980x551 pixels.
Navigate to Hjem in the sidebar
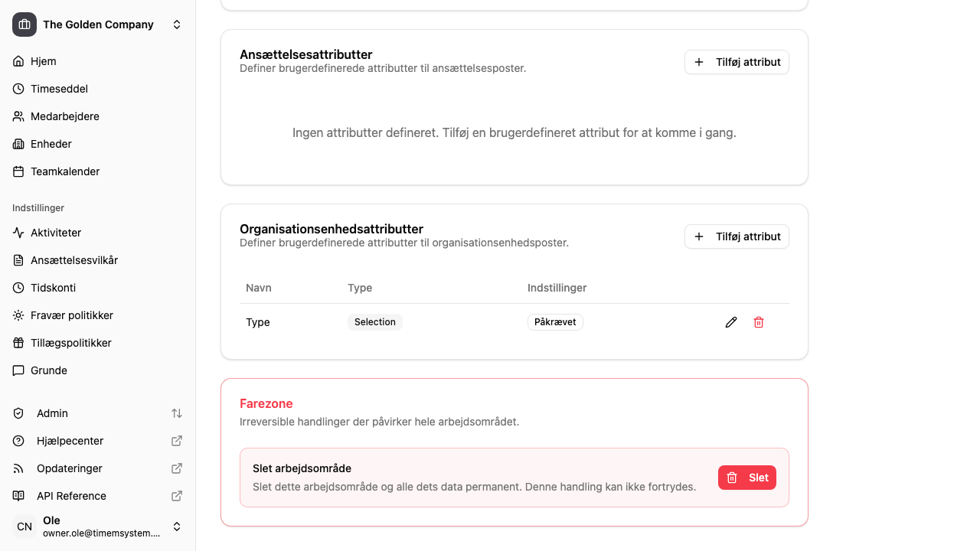pos(44,61)
